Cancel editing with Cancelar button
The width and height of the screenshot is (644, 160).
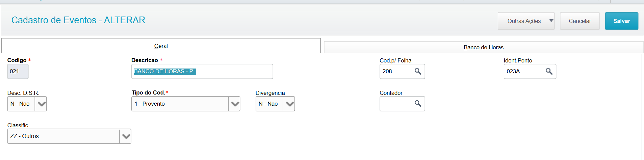pos(580,21)
